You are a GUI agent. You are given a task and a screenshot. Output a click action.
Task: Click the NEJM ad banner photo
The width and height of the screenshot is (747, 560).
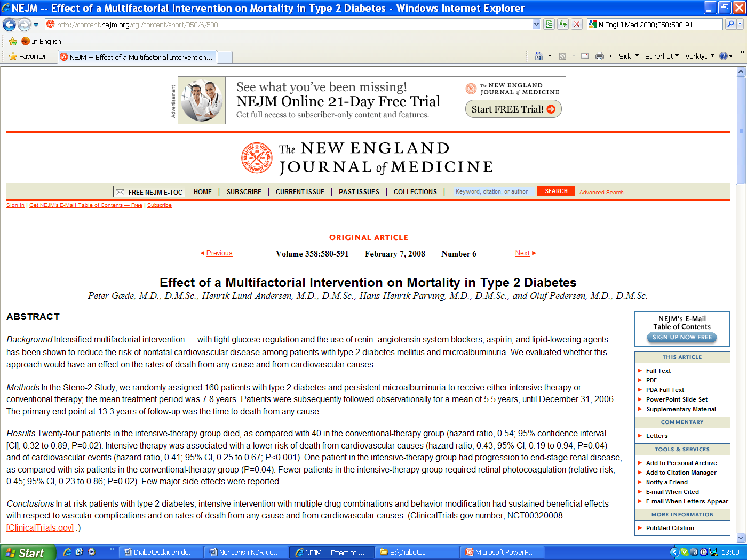pos(202,100)
